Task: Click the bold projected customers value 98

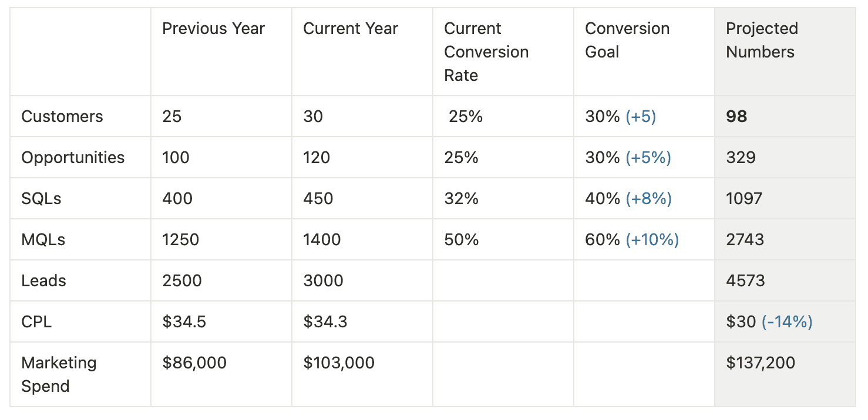Action: (736, 117)
